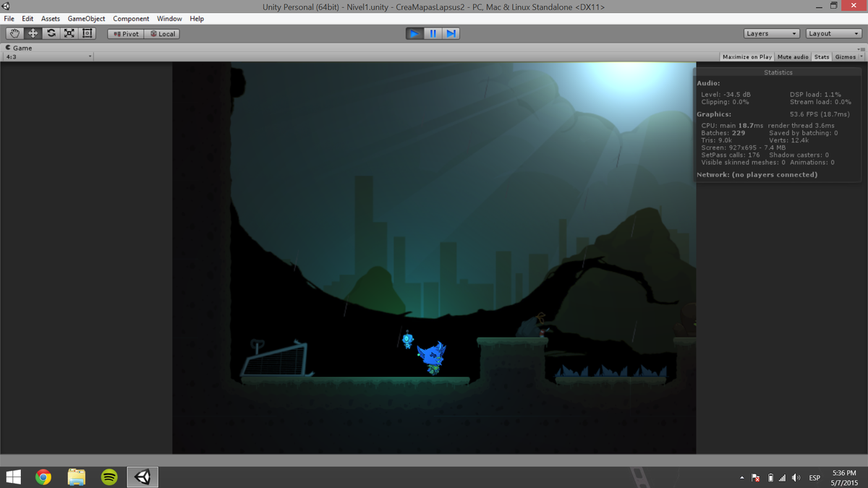This screenshot has height=488, width=868.
Task: Toggle Local handle rotation mode
Action: 162,33
